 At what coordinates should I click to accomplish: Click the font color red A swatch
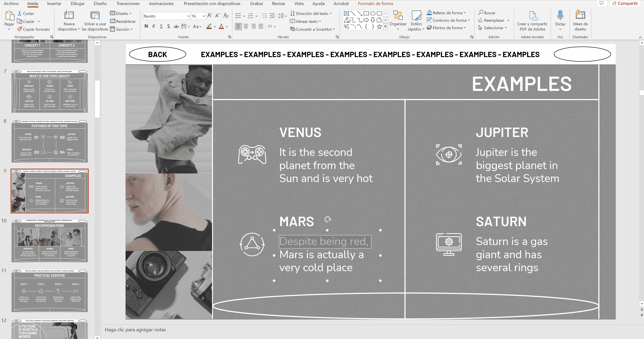click(221, 26)
